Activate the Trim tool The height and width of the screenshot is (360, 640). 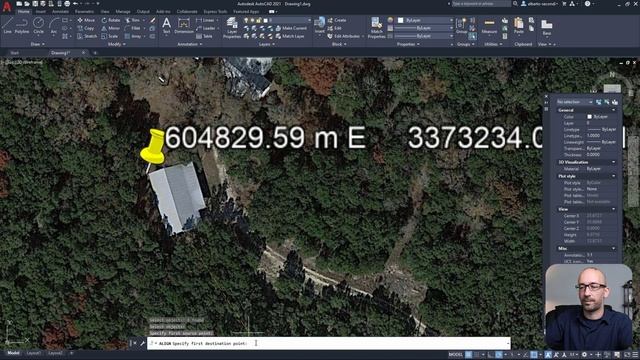133,20
